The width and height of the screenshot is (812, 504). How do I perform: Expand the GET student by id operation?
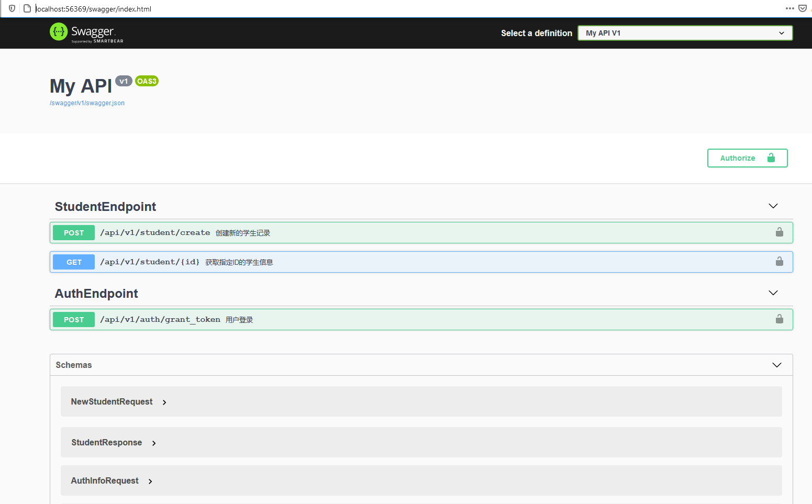pos(421,262)
